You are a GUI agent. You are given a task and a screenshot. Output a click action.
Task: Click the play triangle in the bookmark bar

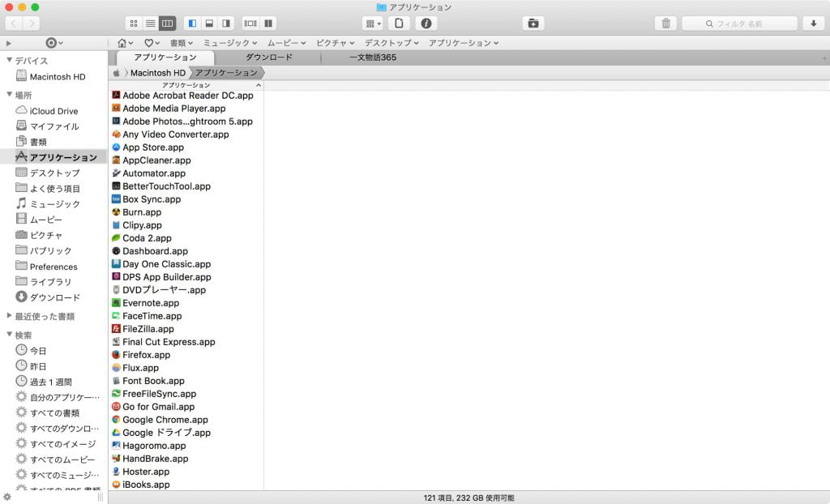click(8, 44)
